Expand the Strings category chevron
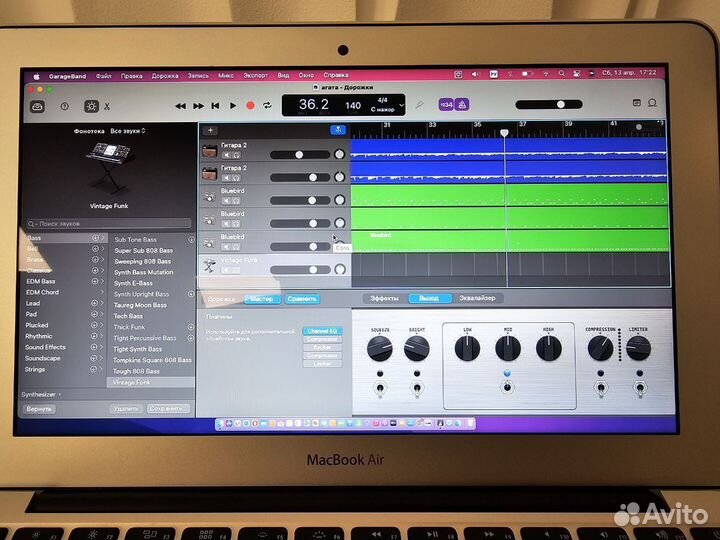The height and width of the screenshot is (540, 720). coord(101,369)
